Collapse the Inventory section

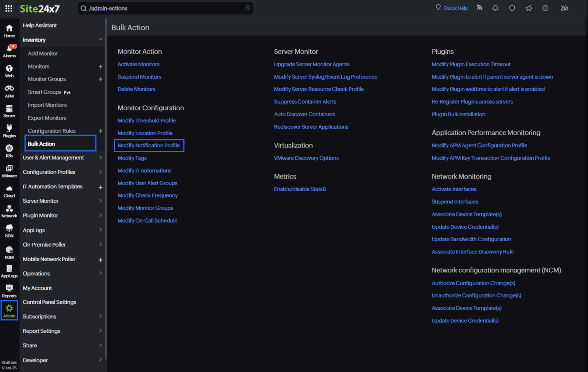pyautogui.click(x=100, y=40)
